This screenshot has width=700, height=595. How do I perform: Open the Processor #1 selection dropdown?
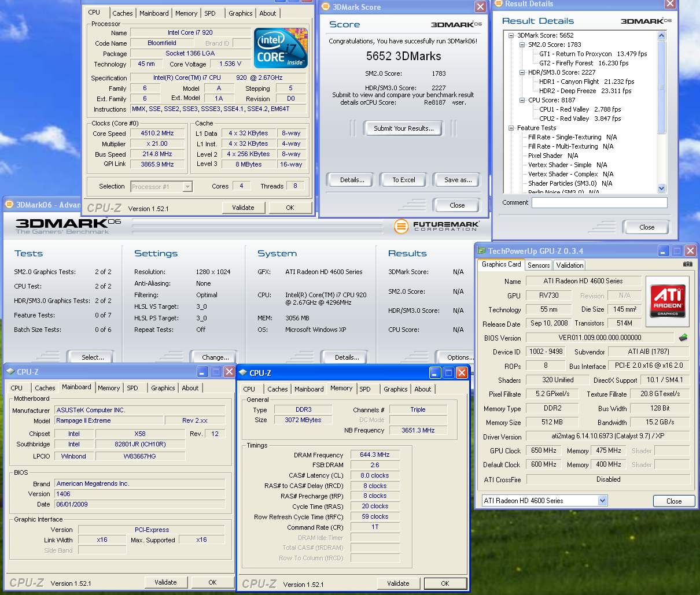click(187, 186)
